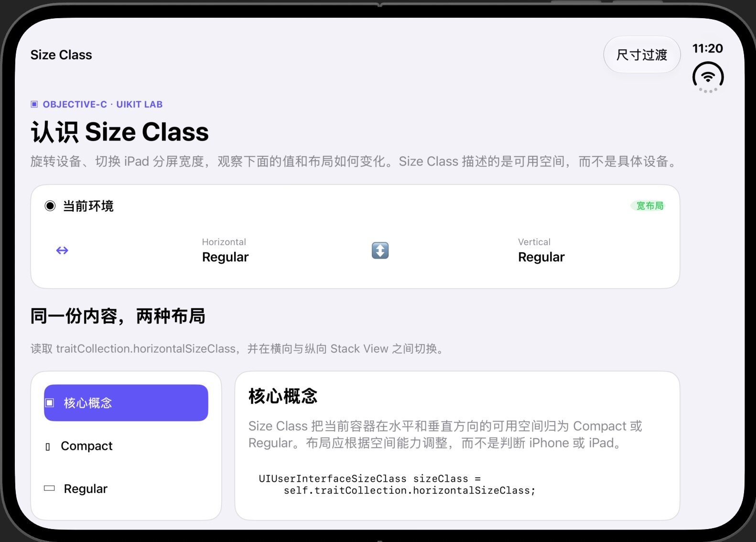Viewport: 756px width, 542px height.
Task: Click the vertical up-down arrow icon
Action: coord(380,250)
